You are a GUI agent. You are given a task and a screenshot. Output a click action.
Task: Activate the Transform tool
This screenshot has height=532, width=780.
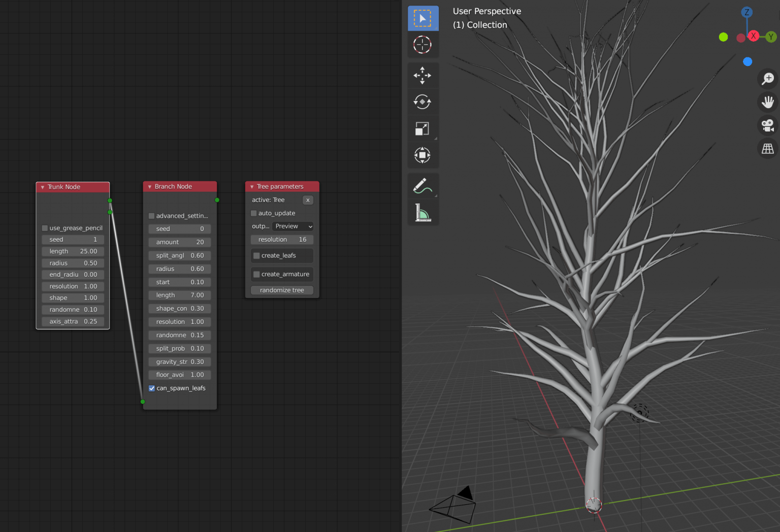pos(422,155)
